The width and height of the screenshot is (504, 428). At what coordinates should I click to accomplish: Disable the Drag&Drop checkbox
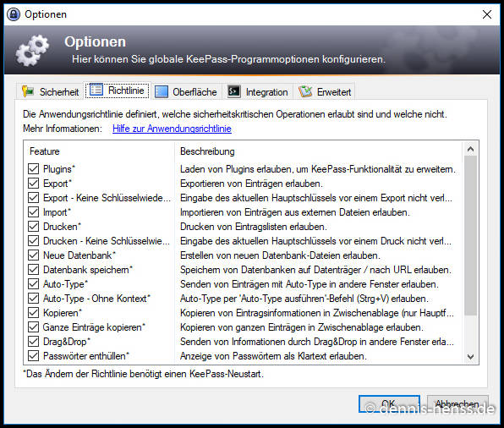(x=34, y=341)
